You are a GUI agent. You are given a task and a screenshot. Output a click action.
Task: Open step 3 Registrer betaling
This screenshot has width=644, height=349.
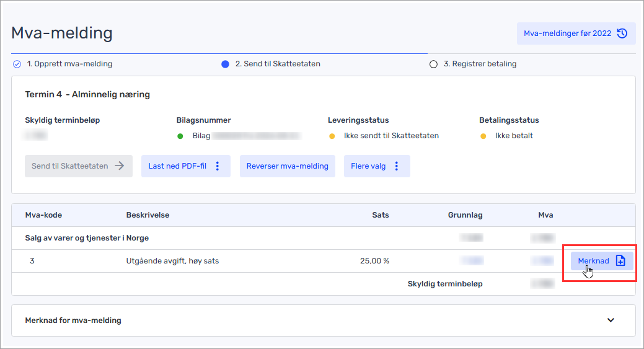click(480, 64)
